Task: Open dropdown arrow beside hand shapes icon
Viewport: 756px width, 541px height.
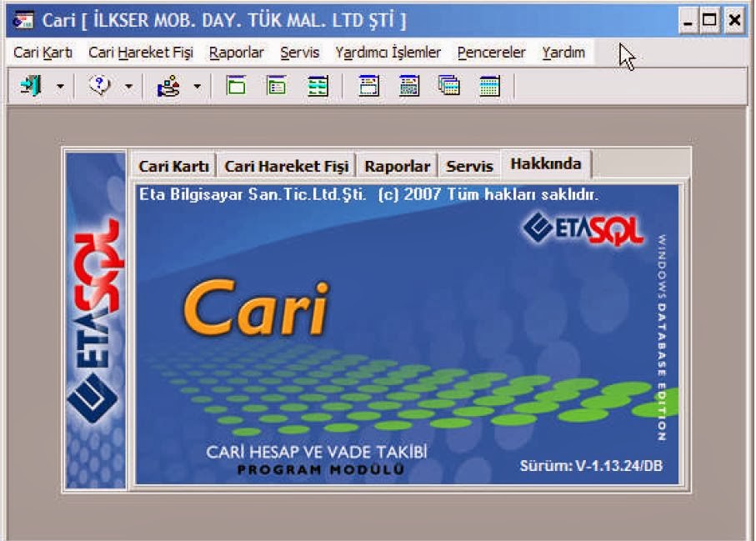Action: point(198,87)
